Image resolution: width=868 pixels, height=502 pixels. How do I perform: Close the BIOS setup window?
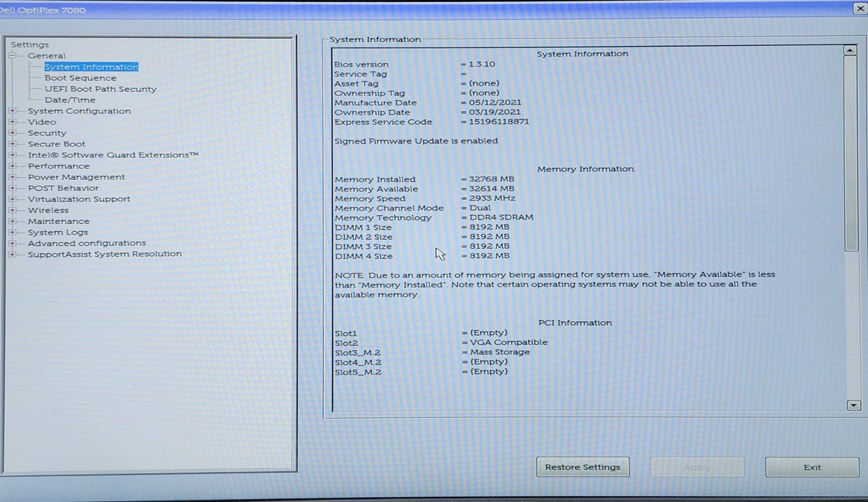pyautogui.click(x=860, y=8)
